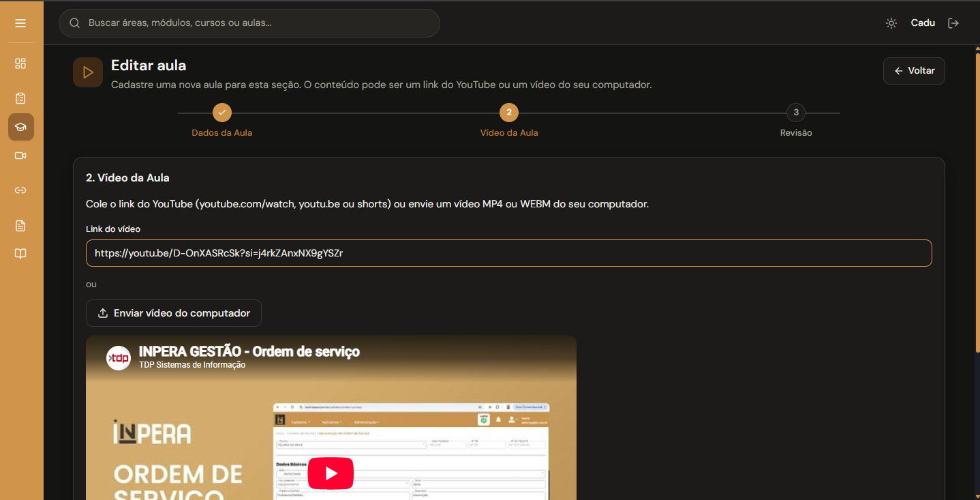Open the document file icon in sidebar
980x500 pixels.
(20, 226)
